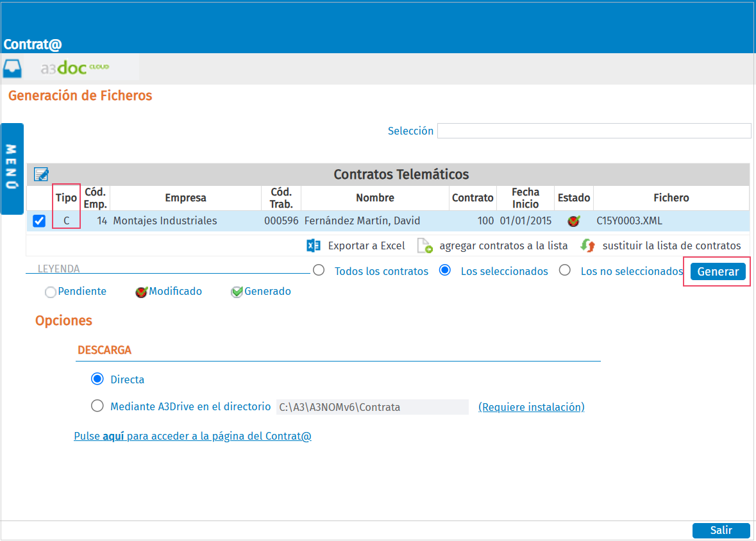756x541 pixels.
Task: Focus the Selección input field
Action: coord(594,131)
